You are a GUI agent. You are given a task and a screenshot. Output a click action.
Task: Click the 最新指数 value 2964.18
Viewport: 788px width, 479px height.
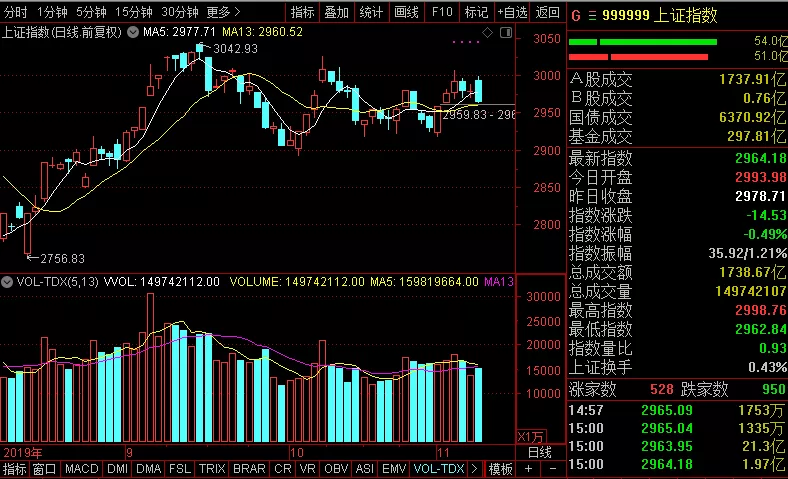[760, 159]
